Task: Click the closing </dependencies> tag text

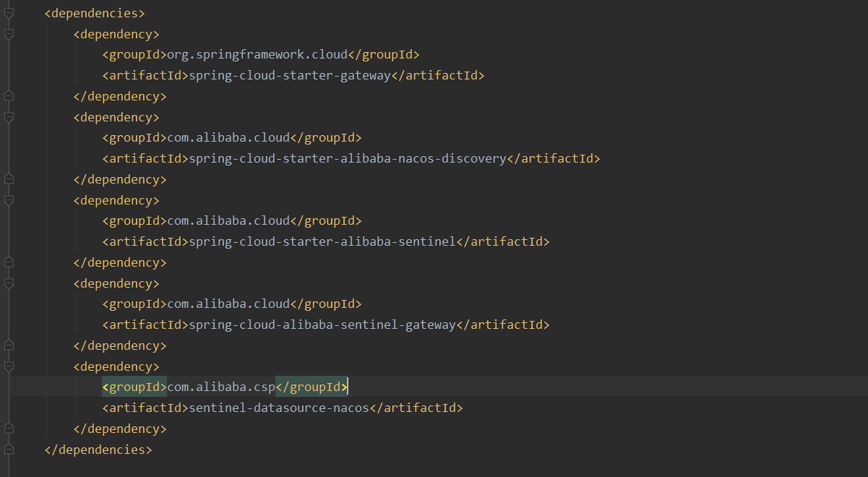Action: coord(98,449)
